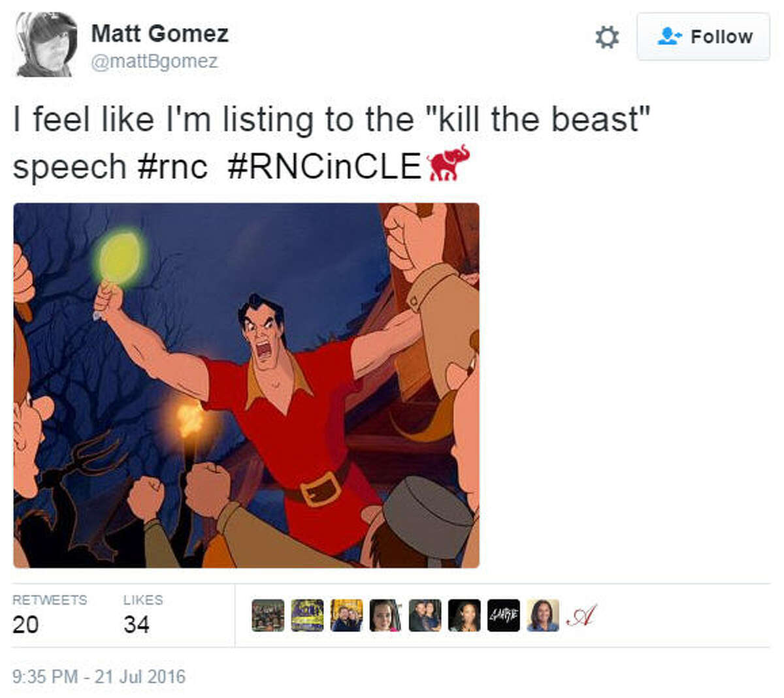View the 34 likes list
Image resolution: width=784 pixels, height=698 pixels.
143,614
